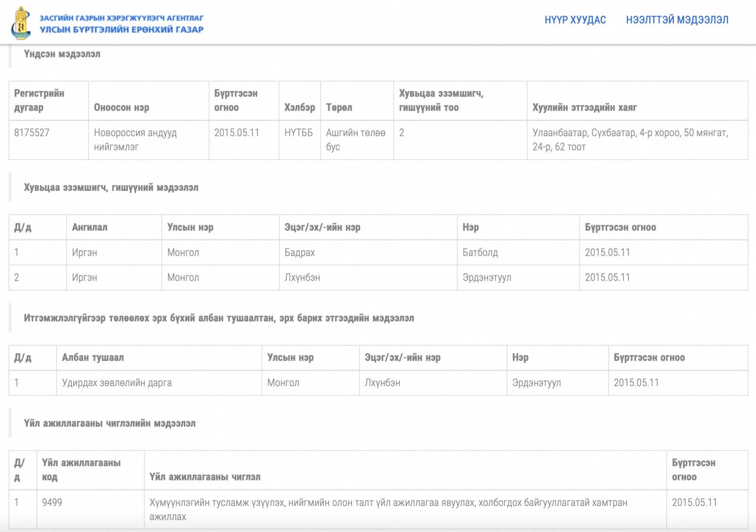
Task: Click Иргэн in the Батболд row
Action: tap(114, 252)
